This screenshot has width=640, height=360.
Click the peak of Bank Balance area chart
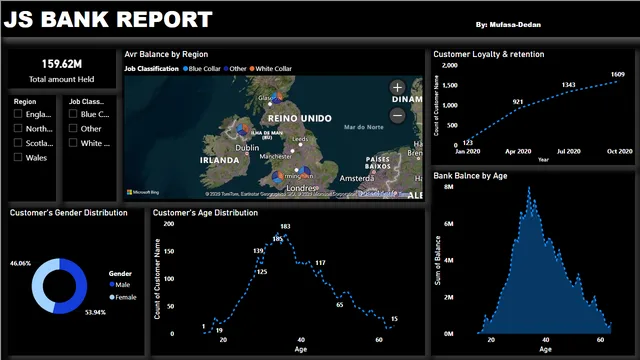pyautogui.click(x=529, y=188)
